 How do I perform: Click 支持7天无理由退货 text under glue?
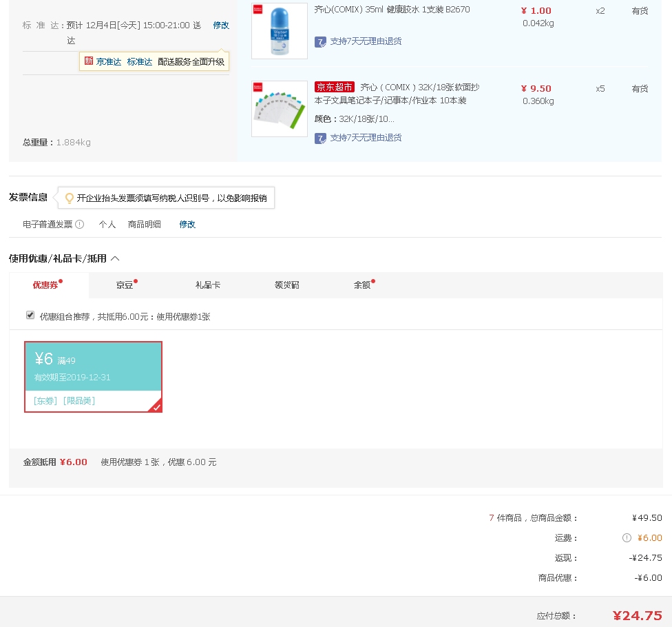366,41
